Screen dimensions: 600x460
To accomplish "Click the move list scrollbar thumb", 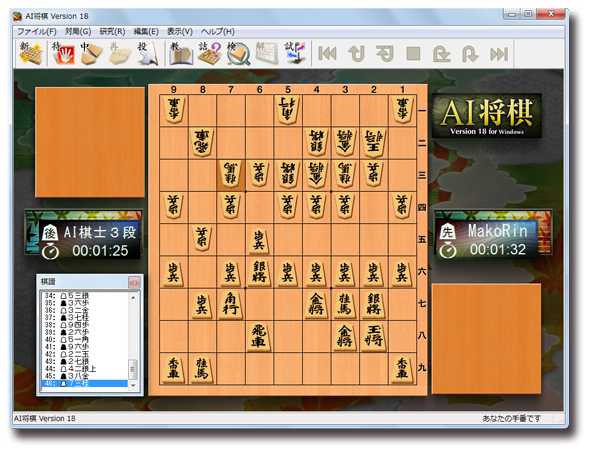I will [x=133, y=369].
